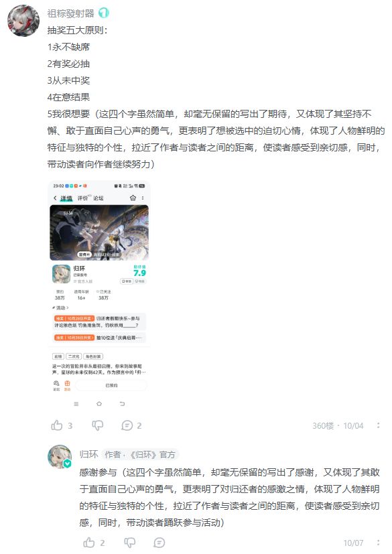Reply to the comment from 归环 官方
The height and width of the screenshot is (554, 392).
point(159,543)
